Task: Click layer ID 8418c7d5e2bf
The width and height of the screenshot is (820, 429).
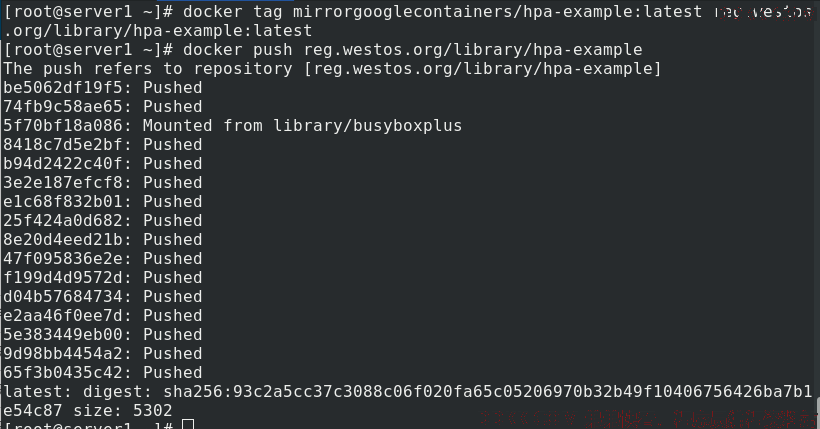Action: coord(63,144)
